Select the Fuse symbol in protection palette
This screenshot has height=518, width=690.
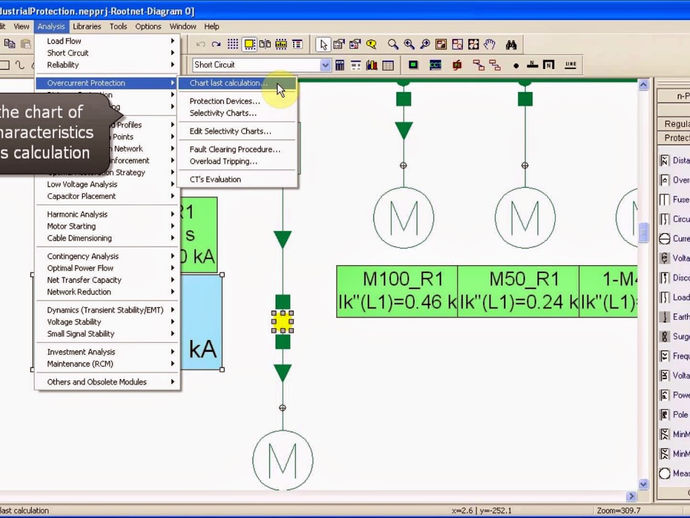(x=664, y=200)
